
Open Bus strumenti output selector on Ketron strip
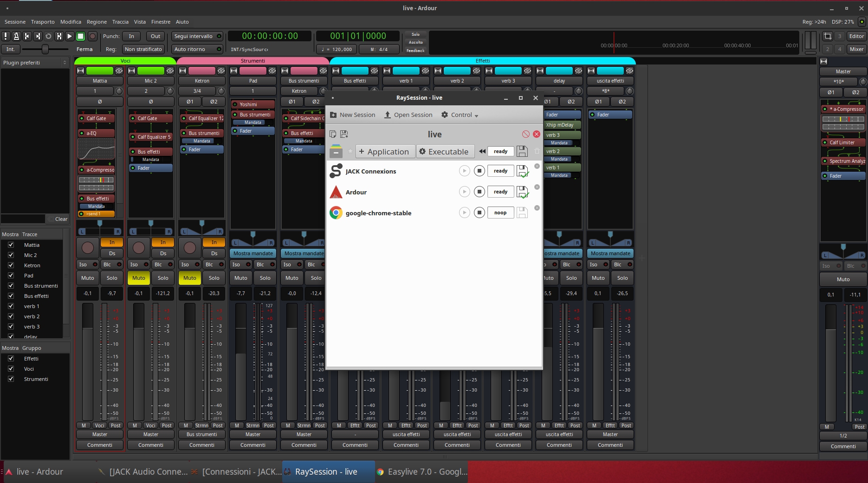click(202, 435)
